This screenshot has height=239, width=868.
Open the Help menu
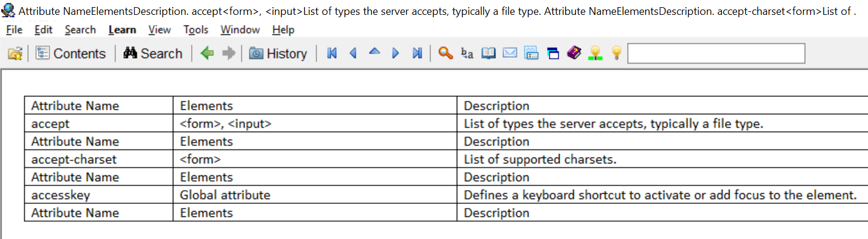[x=283, y=30]
